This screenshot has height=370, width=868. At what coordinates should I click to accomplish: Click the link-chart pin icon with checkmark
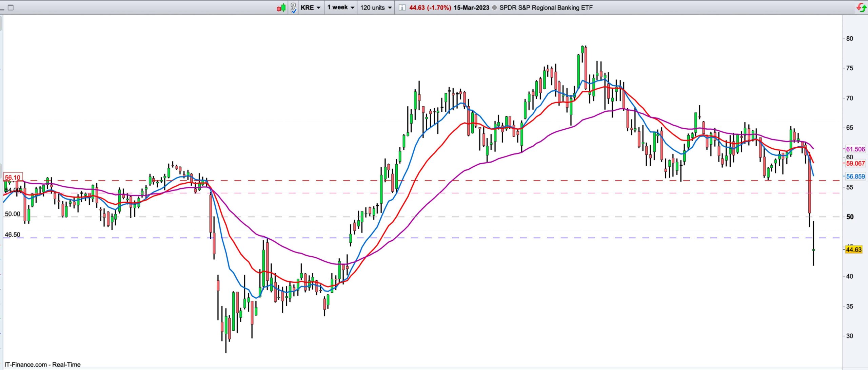point(294,7)
